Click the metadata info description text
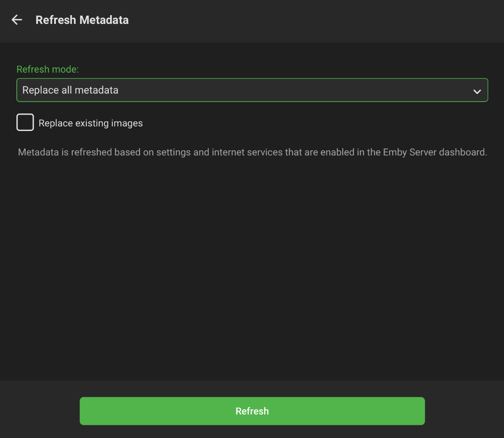The width and height of the screenshot is (504, 438). [x=252, y=152]
